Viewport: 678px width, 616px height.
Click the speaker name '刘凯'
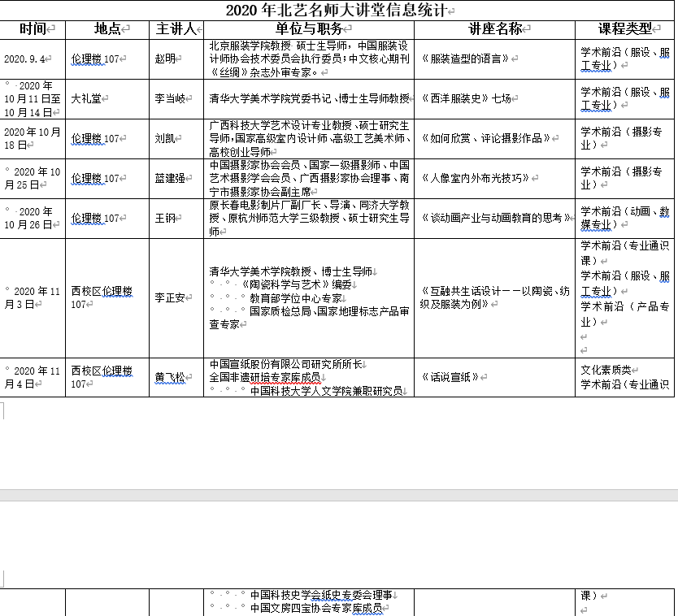tap(165, 139)
